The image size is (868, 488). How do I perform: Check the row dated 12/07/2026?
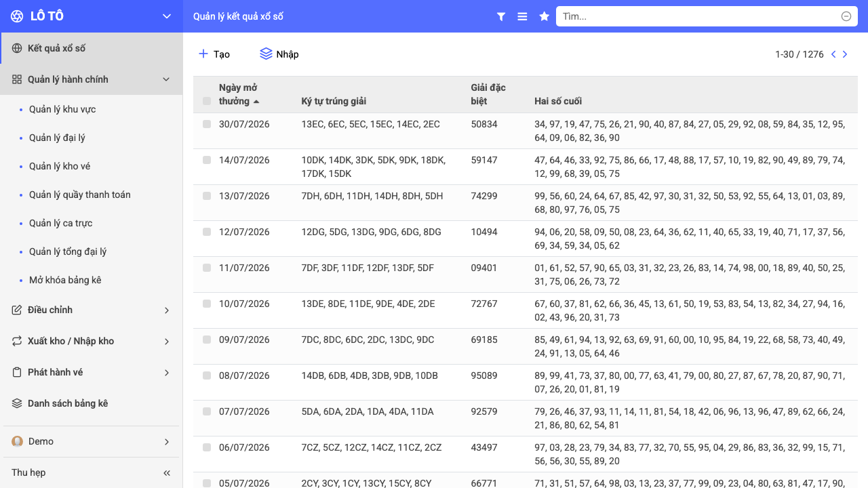[207, 232]
